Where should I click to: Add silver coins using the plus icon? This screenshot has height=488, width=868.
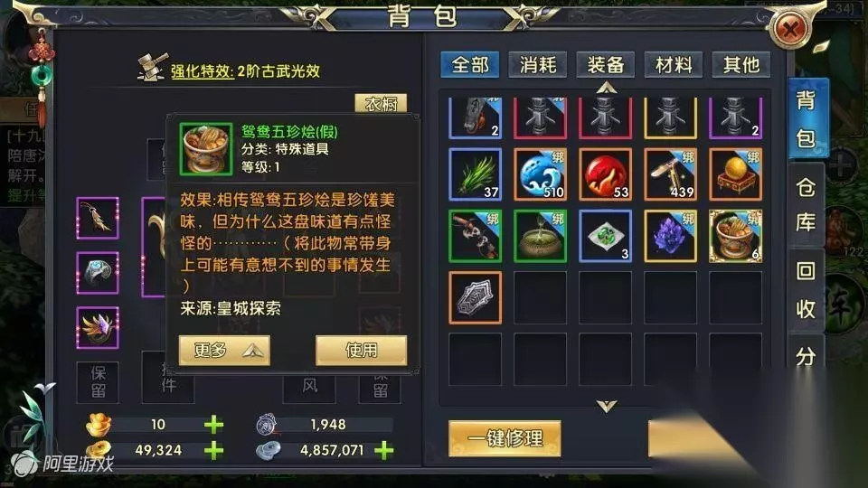coord(383,450)
